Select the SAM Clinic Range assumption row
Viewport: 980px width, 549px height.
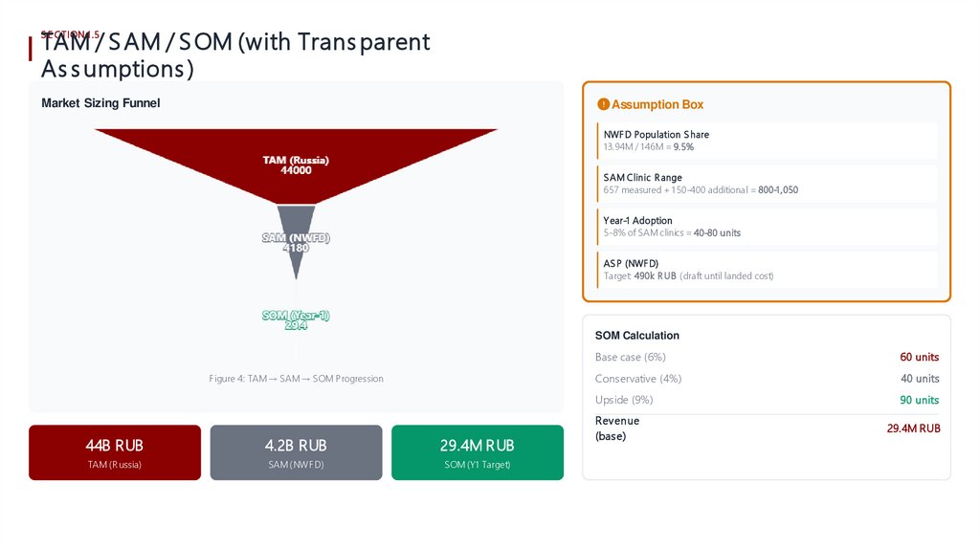click(766, 184)
